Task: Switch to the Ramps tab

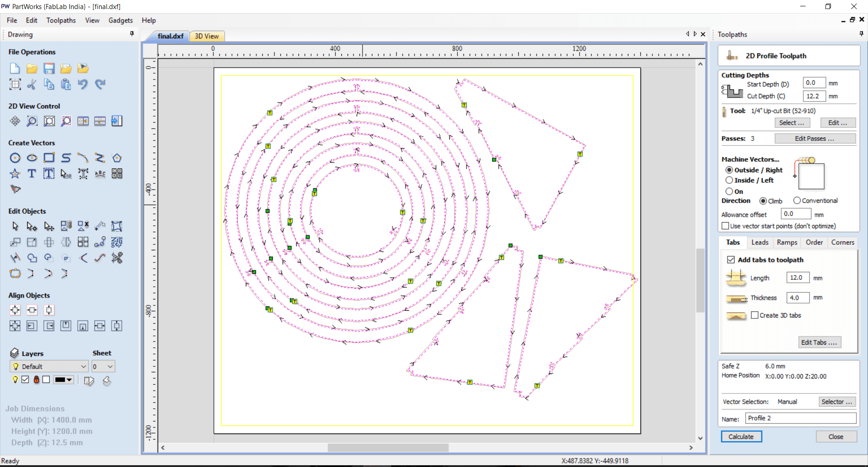Action: tap(787, 243)
